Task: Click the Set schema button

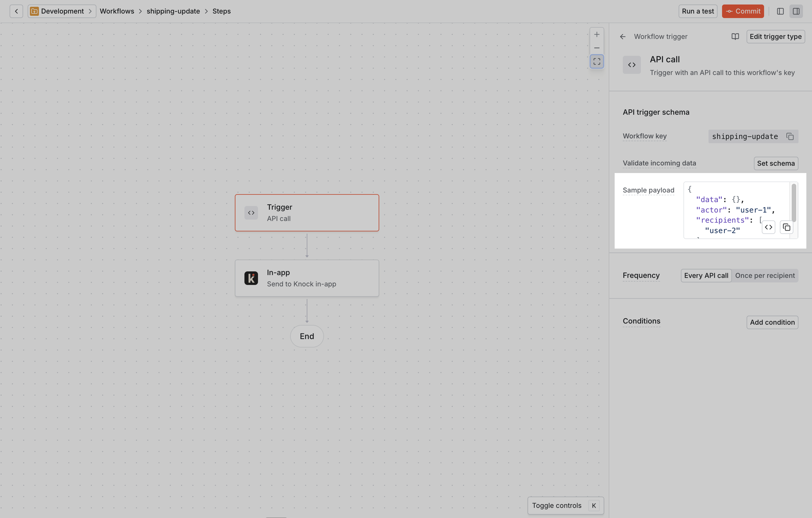Action: point(776,163)
